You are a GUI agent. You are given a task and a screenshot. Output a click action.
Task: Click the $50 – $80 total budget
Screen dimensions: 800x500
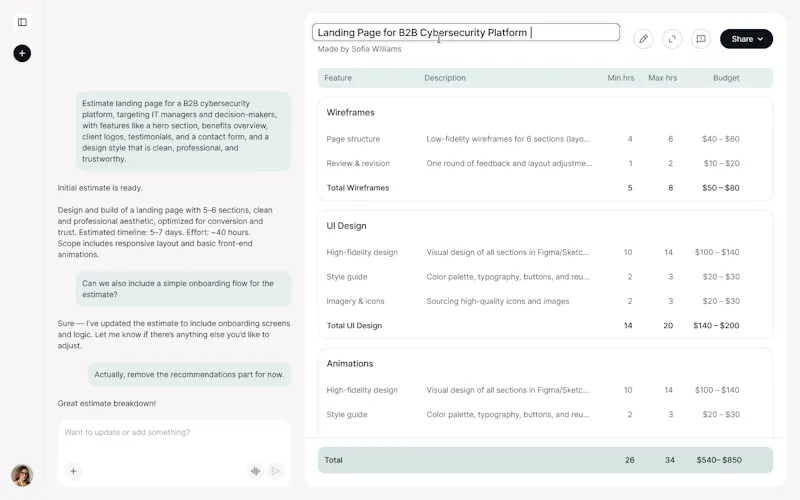click(x=720, y=188)
